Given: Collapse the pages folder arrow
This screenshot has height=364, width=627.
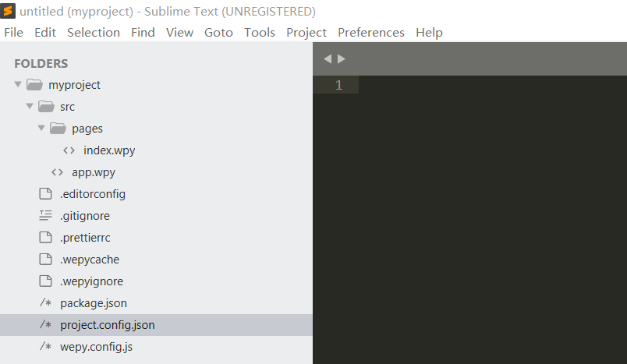Looking at the screenshot, I should (x=41, y=128).
